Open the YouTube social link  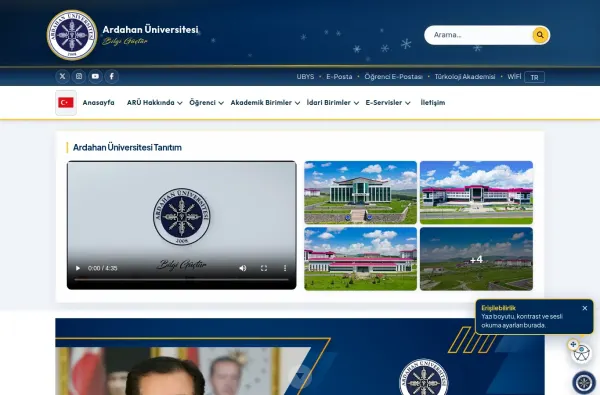[95, 76]
